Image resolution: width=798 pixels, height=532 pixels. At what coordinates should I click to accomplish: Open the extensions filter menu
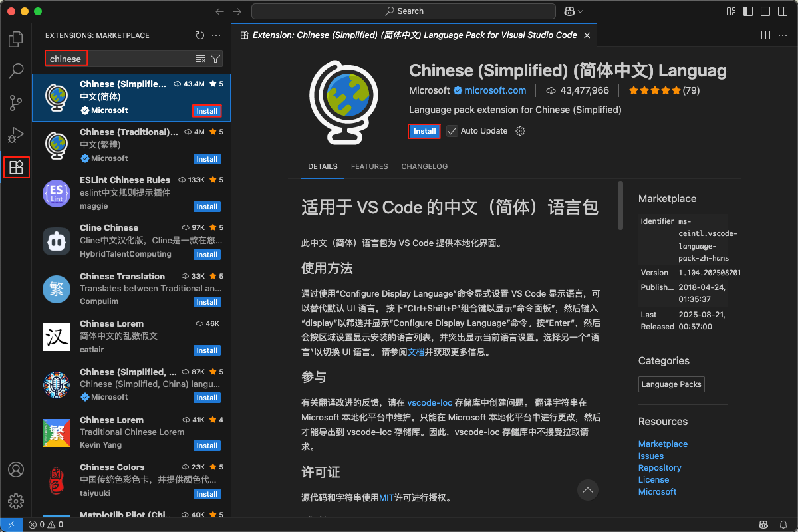pyautogui.click(x=215, y=59)
